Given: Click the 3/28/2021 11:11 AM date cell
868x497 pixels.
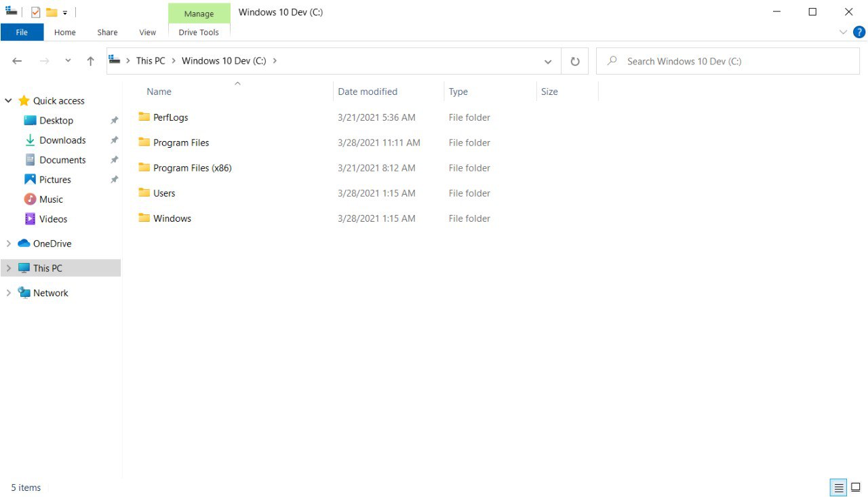Looking at the screenshot, I should (x=379, y=142).
